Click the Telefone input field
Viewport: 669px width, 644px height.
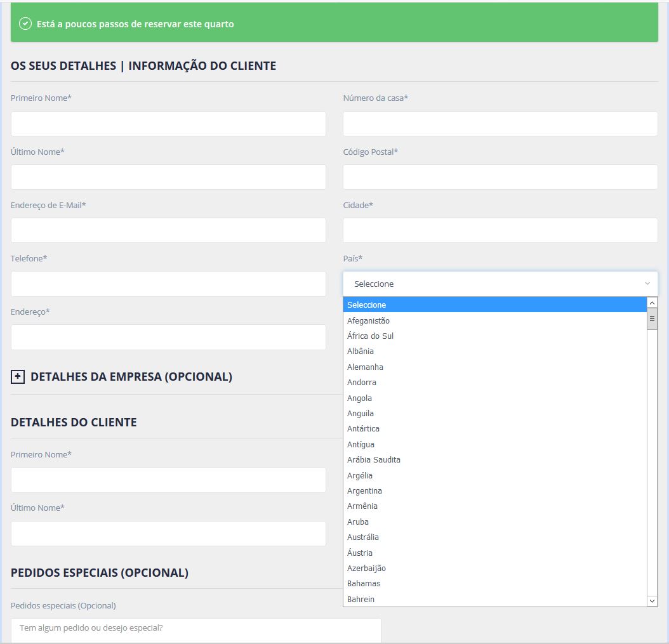(x=168, y=284)
